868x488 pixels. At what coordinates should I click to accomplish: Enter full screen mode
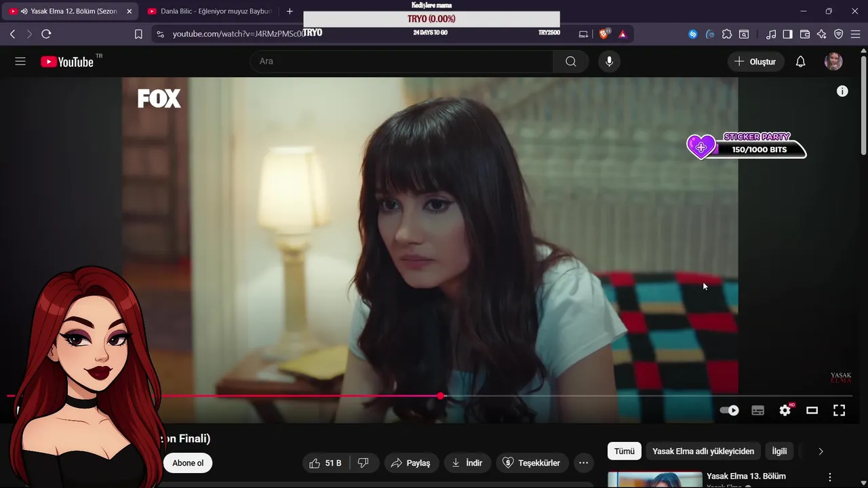tap(839, 410)
